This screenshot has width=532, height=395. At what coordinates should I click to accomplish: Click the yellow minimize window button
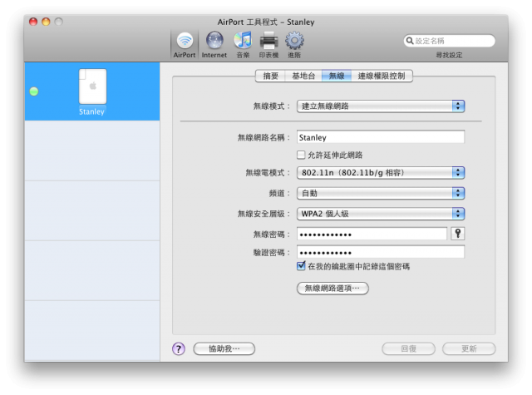point(46,22)
